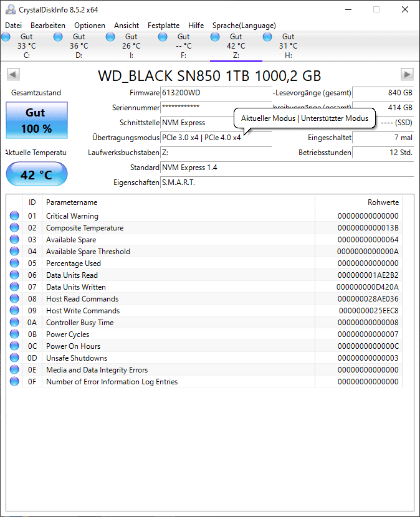Select the Percentage Used parameter name
420x517 pixels.
pyautogui.click(x=74, y=263)
